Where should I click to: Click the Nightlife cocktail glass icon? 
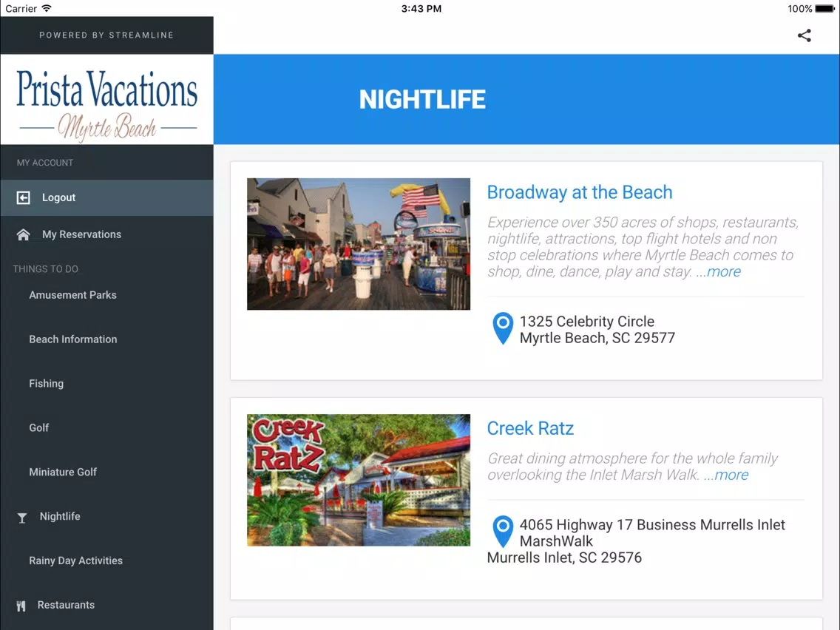point(22,518)
